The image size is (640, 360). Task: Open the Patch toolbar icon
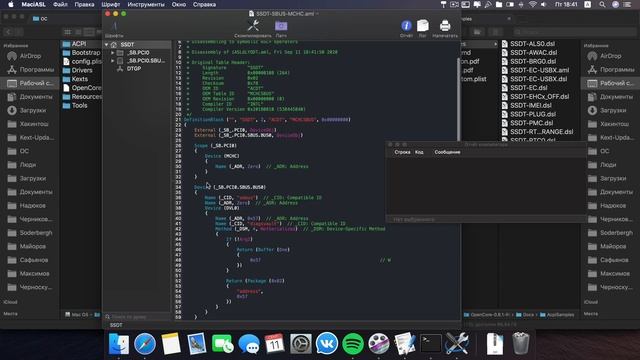click(281, 26)
